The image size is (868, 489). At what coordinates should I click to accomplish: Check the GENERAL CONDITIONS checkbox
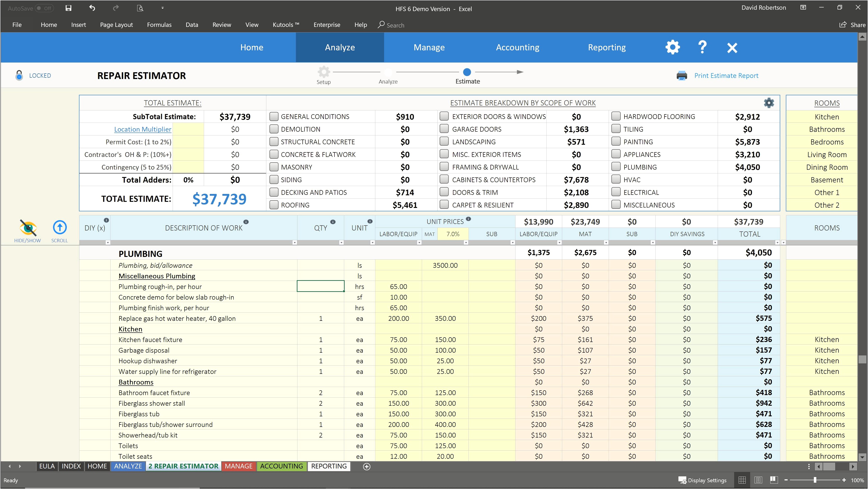[x=274, y=116]
